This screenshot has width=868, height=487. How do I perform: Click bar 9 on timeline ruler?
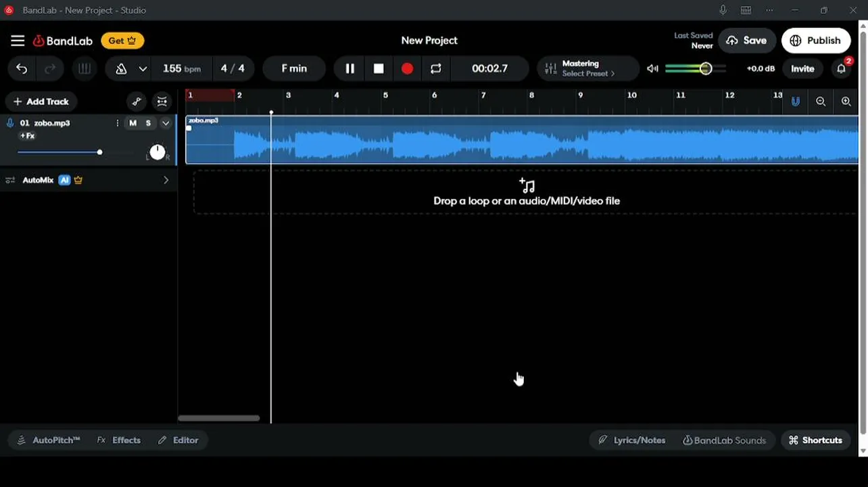pyautogui.click(x=580, y=95)
